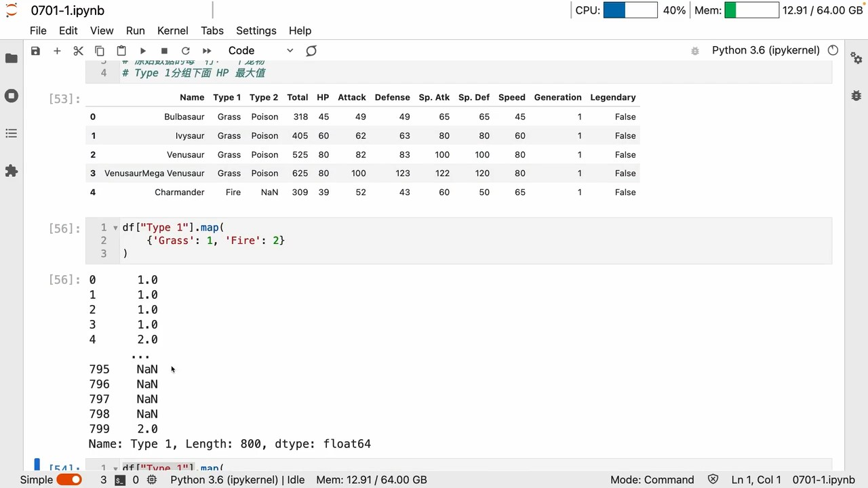This screenshot has height=488, width=868.
Task: Click the Total column header
Action: click(x=297, y=98)
